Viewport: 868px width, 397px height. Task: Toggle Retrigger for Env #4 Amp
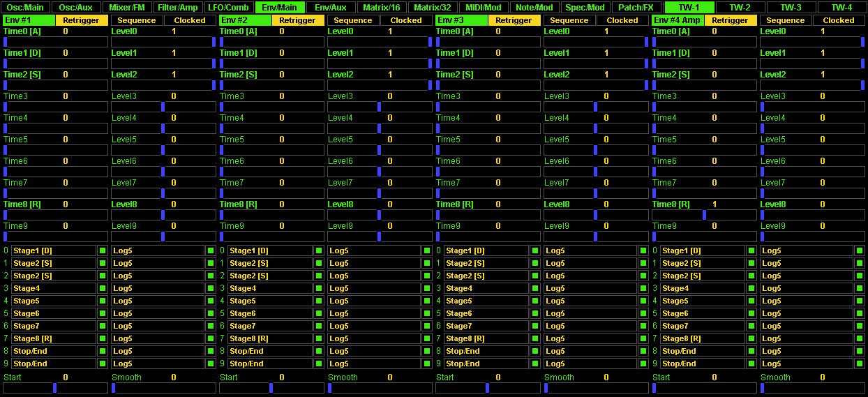731,20
